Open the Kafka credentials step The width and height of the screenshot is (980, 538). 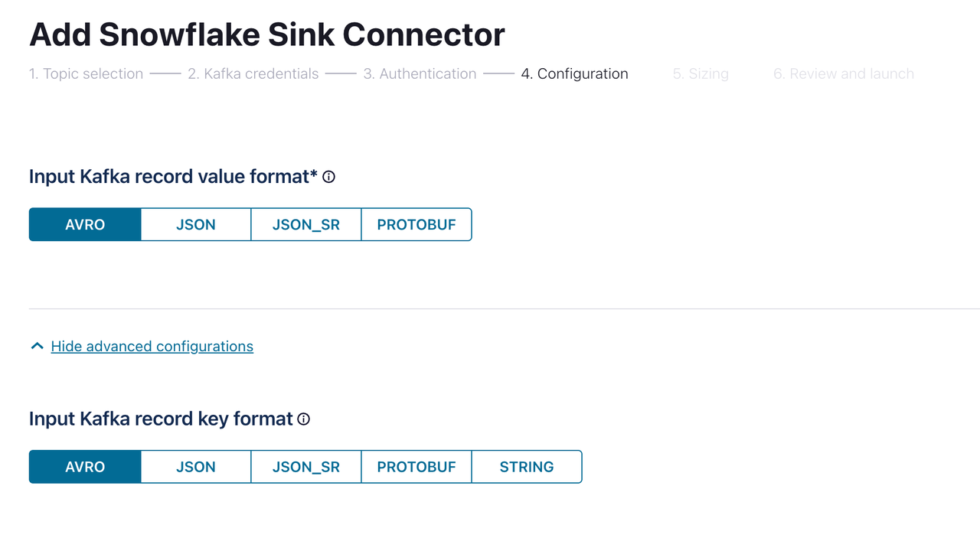click(x=253, y=73)
